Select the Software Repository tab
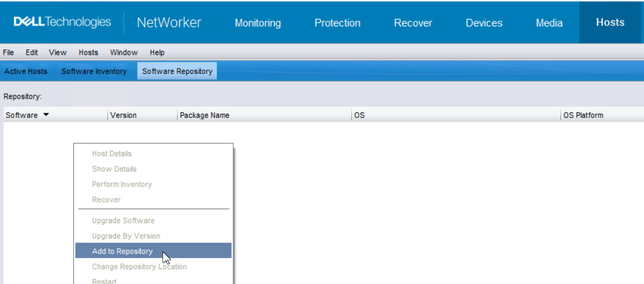 (177, 71)
